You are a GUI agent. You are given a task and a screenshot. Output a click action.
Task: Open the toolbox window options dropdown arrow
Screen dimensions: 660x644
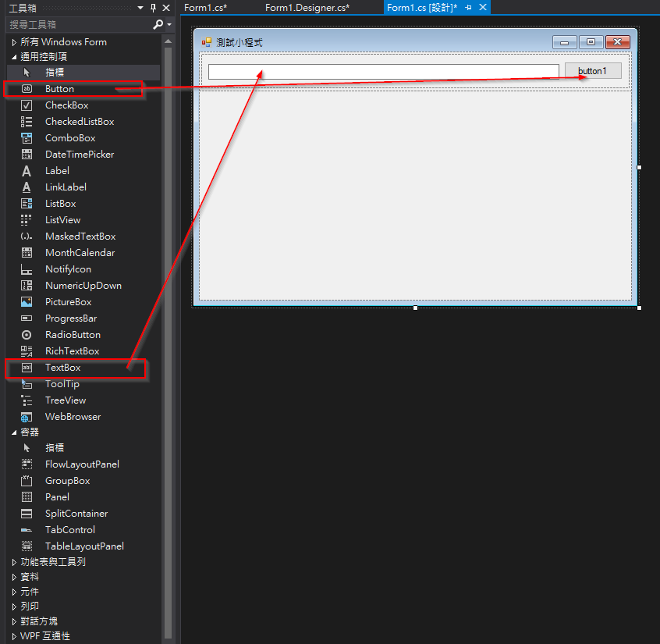tap(140, 8)
